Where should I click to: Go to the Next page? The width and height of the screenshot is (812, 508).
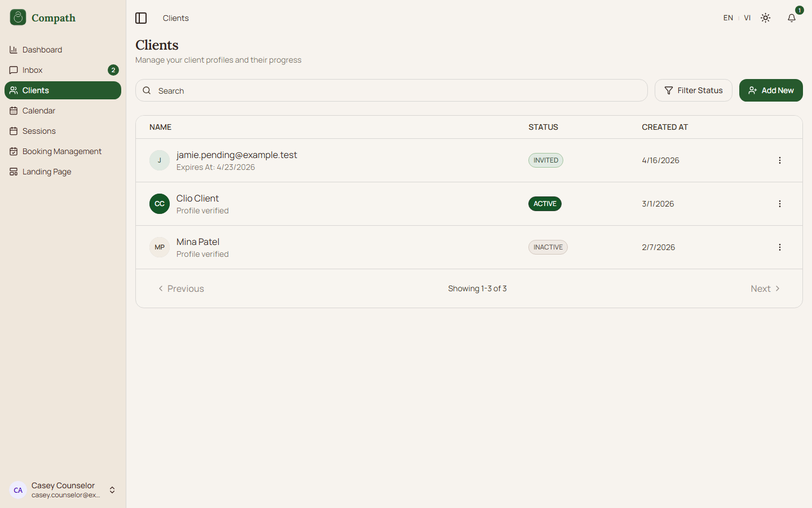click(765, 288)
